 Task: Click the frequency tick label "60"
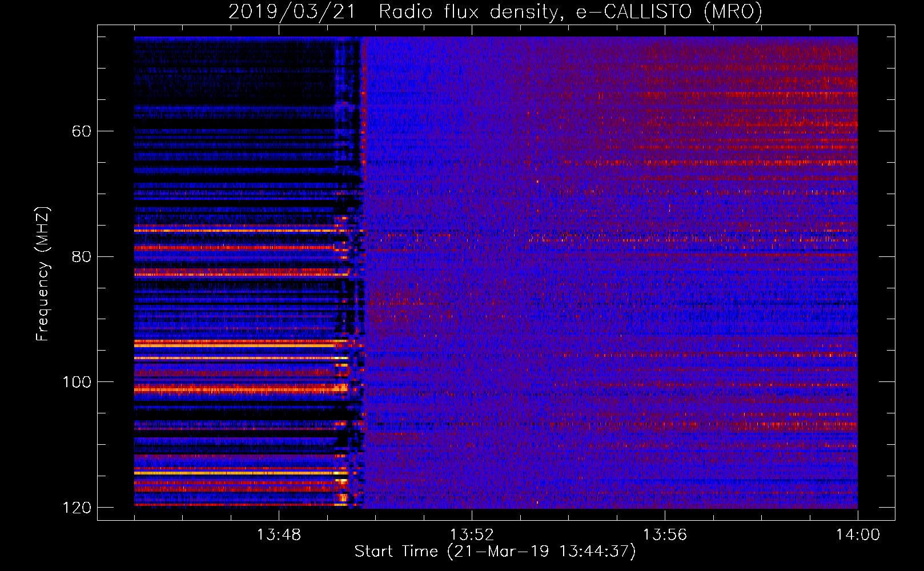pyautogui.click(x=82, y=131)
